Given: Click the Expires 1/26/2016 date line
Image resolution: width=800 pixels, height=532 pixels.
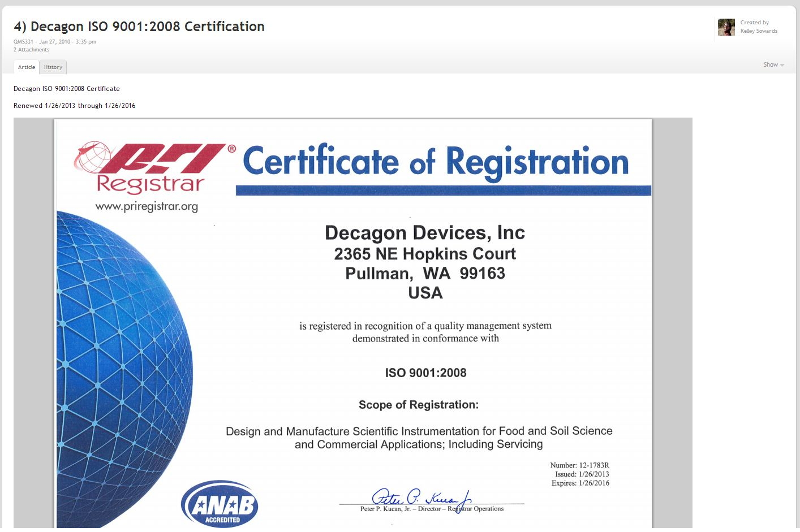Looking at the screenshot, I should coord(580,483).
